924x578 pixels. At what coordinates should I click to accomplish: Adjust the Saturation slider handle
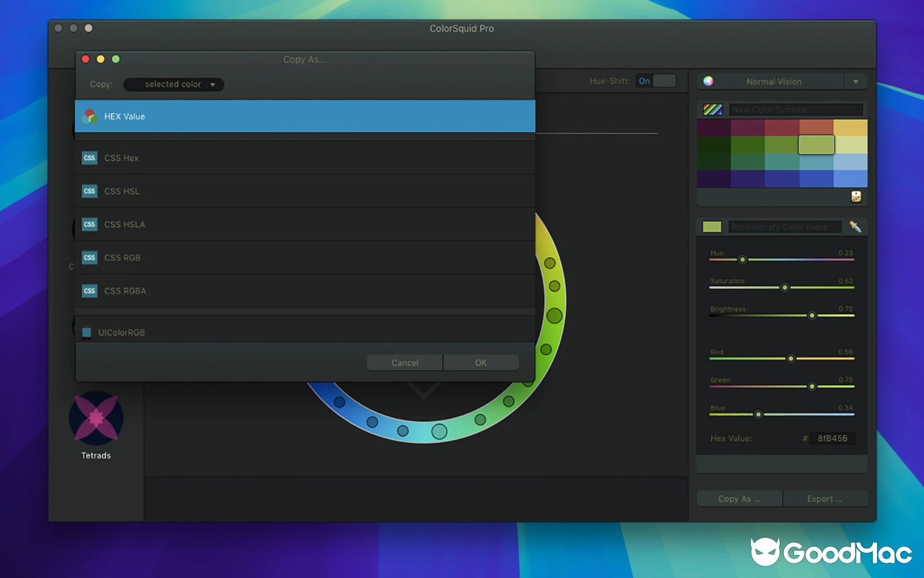tap(784, 288)
